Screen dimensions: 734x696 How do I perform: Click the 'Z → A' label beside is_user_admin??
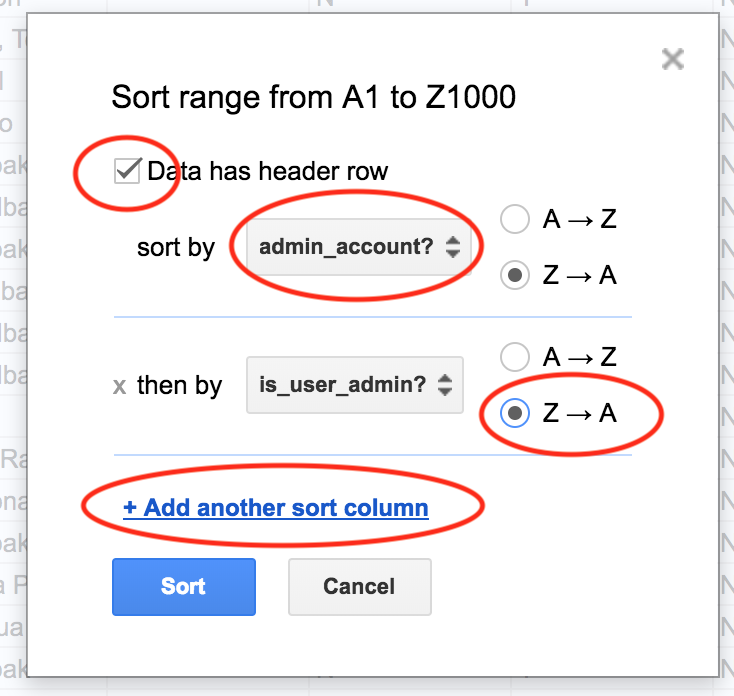[580, 413]
